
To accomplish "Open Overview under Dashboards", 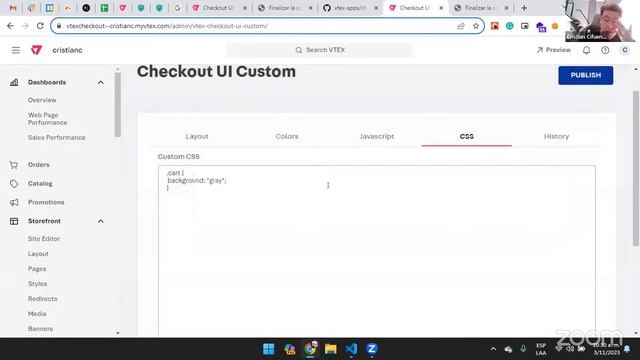I will click(x=42, y=100).
